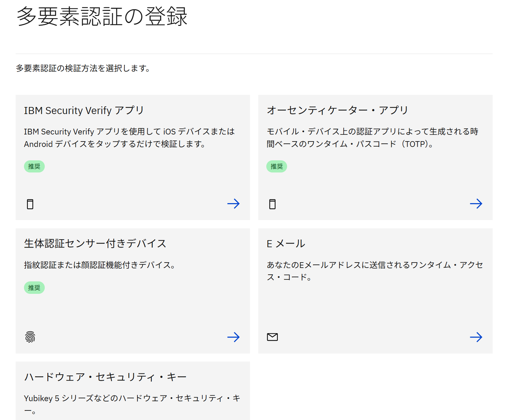Click 推奨 badge on IBM Security Verify card
The image size is (507, 420).
pos(34,166)
